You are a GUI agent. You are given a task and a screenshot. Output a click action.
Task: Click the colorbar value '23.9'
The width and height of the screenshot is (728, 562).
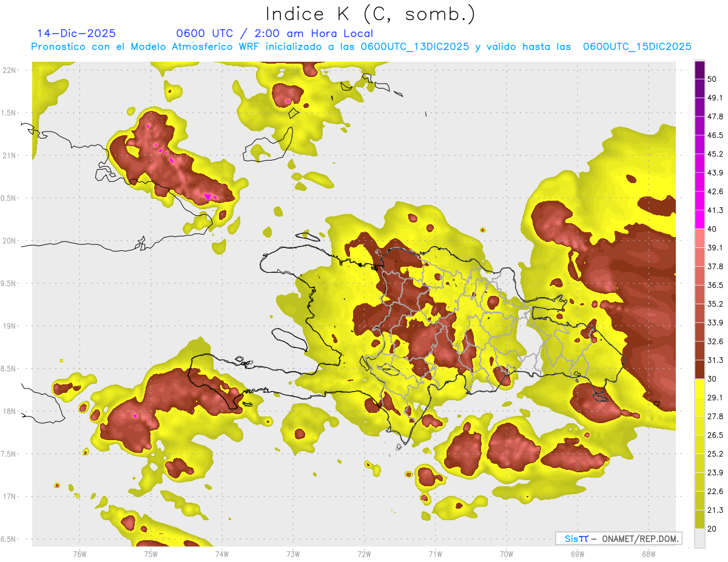[715, 473]
